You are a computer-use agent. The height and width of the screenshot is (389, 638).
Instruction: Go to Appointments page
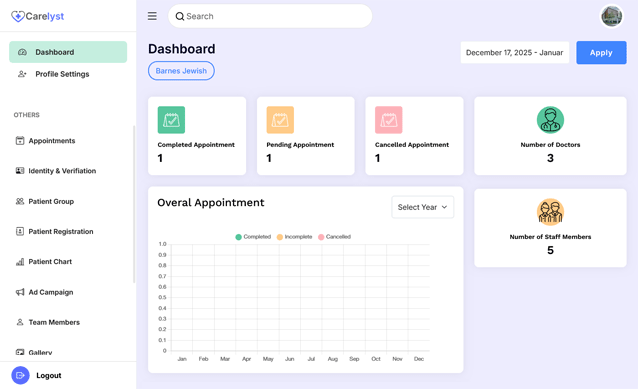tap(52, 141)
